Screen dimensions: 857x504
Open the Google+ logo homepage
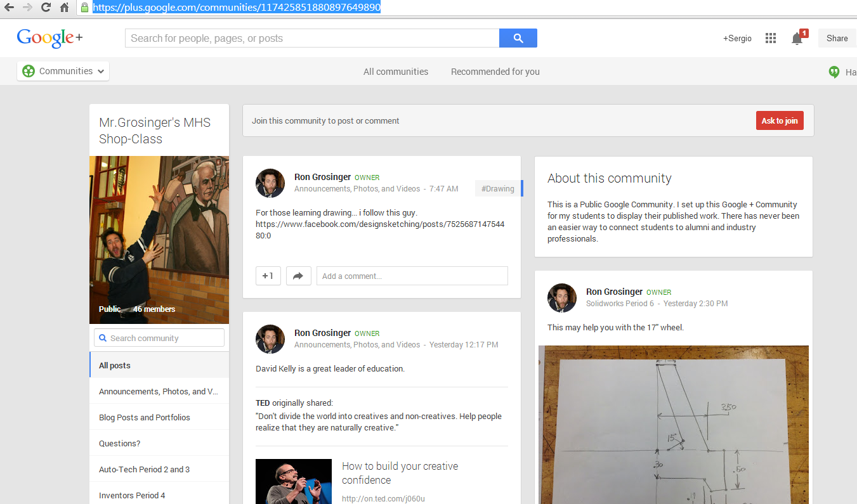[49, 38]
